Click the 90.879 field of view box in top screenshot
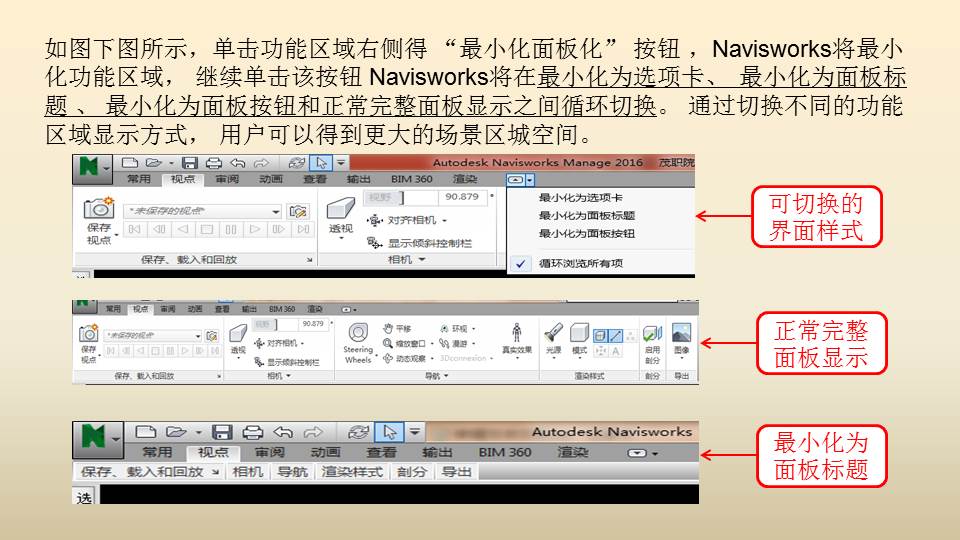The width and height of the screenshot is (960, 540). point(462,197)
